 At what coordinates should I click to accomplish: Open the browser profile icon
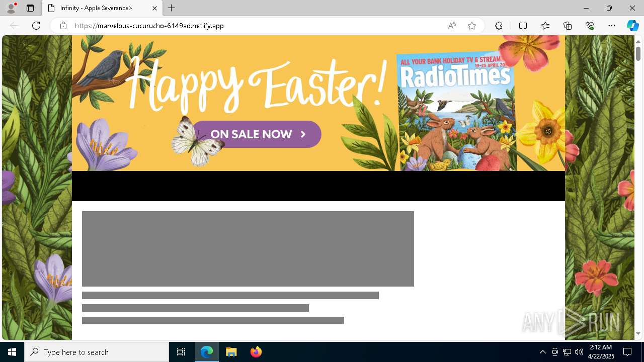[11, 8]
